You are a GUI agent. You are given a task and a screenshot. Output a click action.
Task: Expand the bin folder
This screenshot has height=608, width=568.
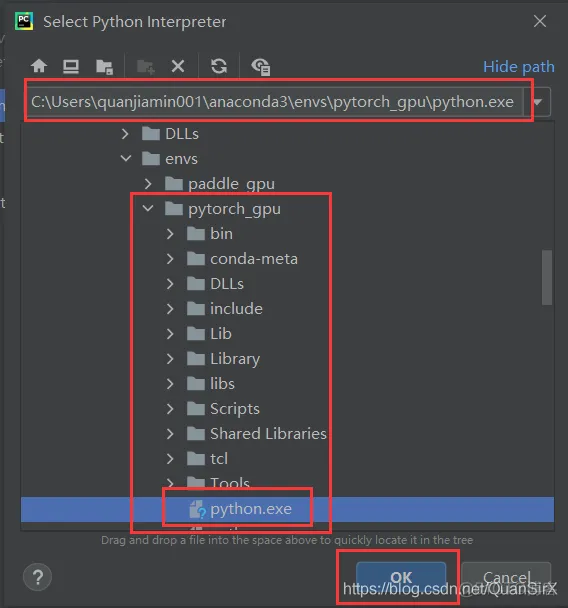170,234
